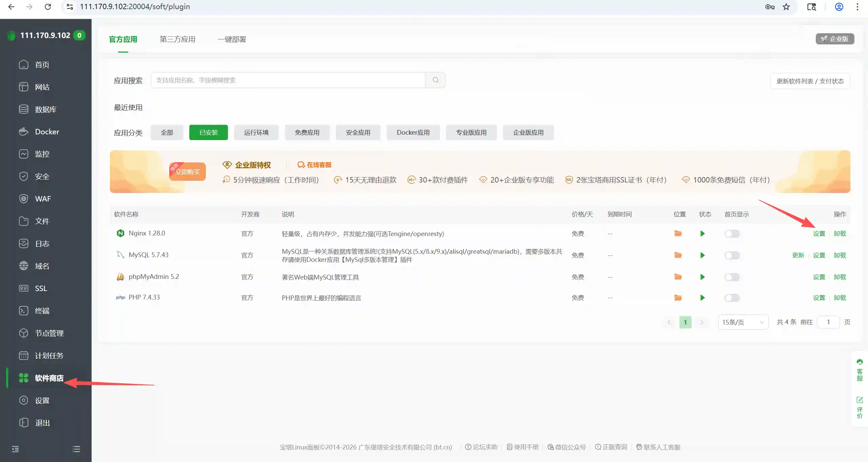868x462 pixels.
Task: Collapse sidebar using bottom-left menu icon
Action: point(15,449)
